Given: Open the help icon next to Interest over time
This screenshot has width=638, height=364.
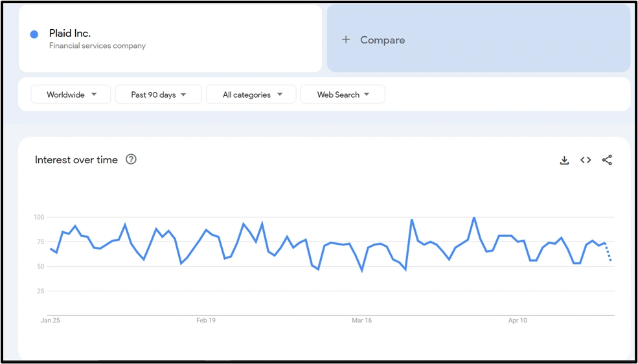Looking at the screenshot, I should point(131,159).
